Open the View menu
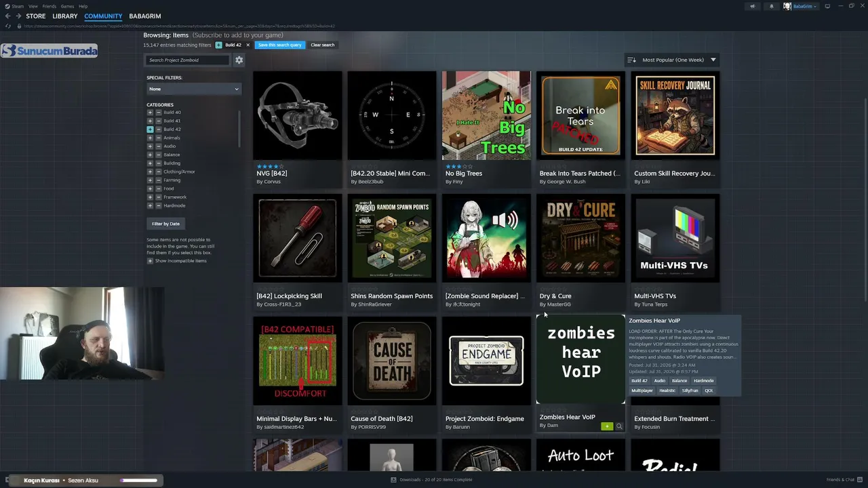The image size is (868, 488). tap(33, 6)
